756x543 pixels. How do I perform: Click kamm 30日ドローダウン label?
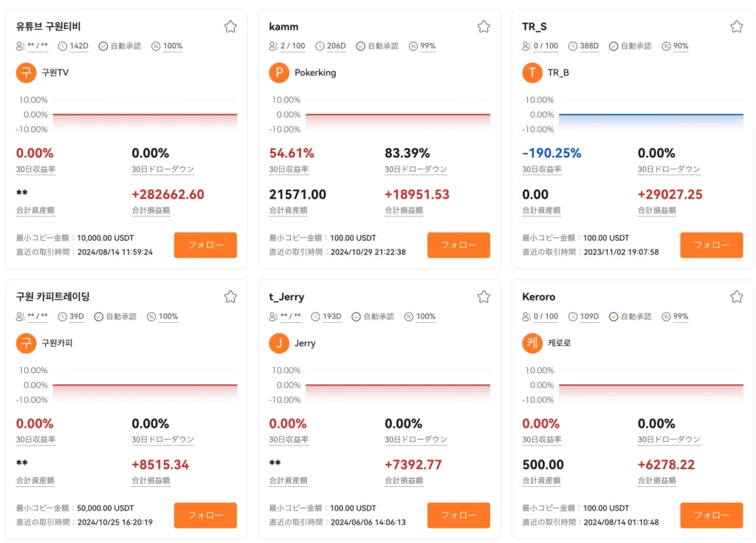click(x=416, y=169)
